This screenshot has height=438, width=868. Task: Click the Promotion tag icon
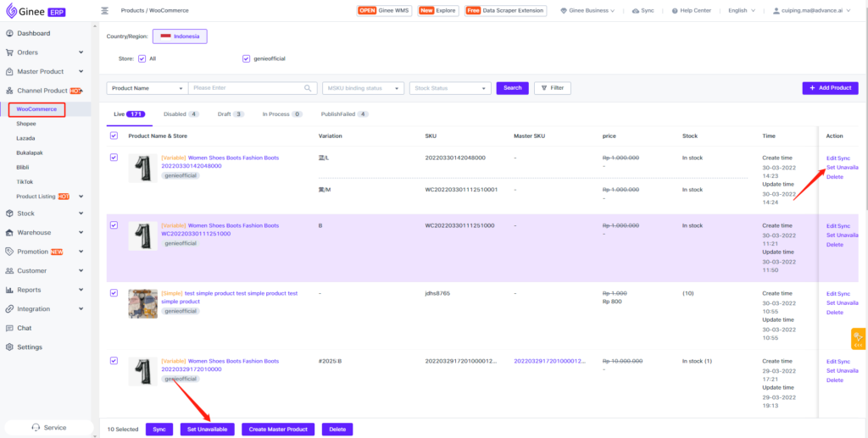point(9,252)
